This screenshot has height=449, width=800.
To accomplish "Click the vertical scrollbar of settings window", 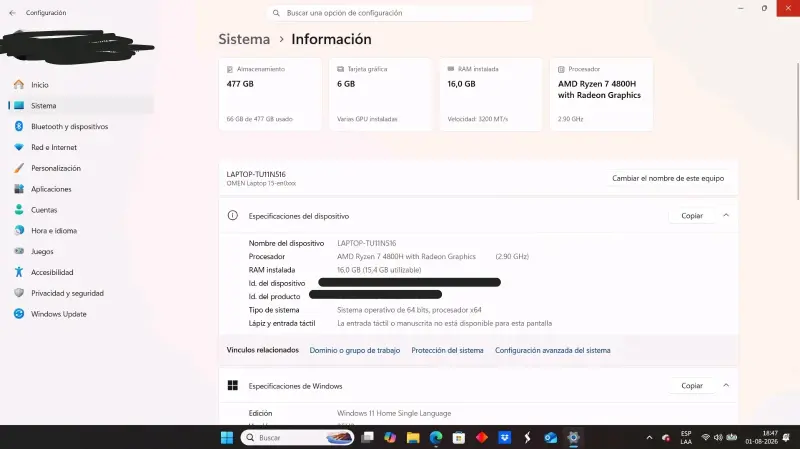I will click(797, 131).
